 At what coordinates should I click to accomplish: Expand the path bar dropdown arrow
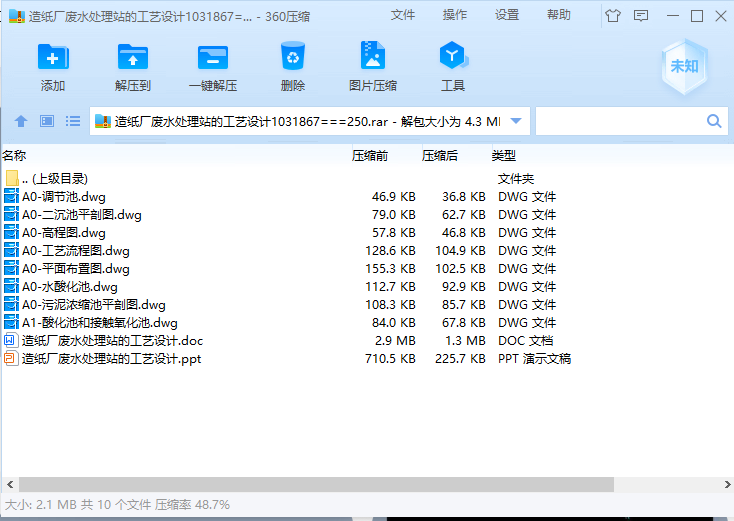click(x=516, y=121)
